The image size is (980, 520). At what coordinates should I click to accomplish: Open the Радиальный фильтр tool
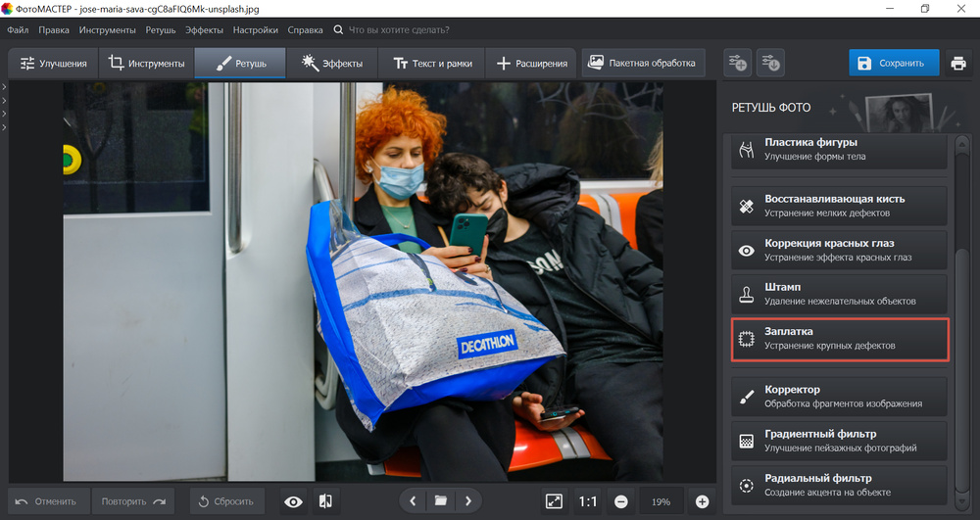(840, 485)
